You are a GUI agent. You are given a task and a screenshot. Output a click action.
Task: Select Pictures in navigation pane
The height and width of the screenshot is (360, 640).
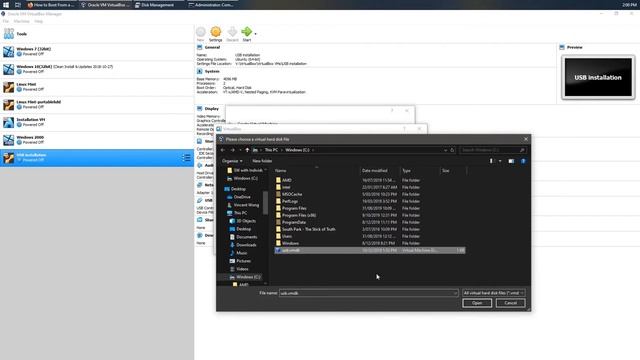click(243, 261)
